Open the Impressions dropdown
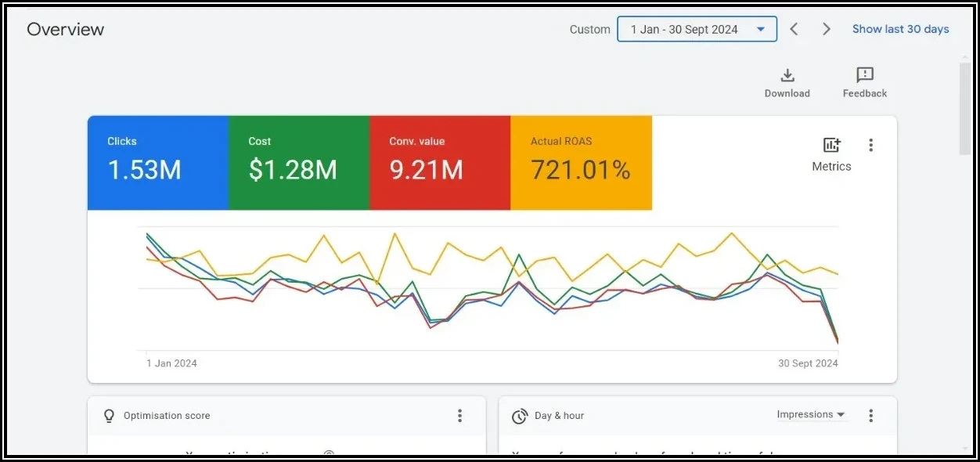 coord(810,415)
